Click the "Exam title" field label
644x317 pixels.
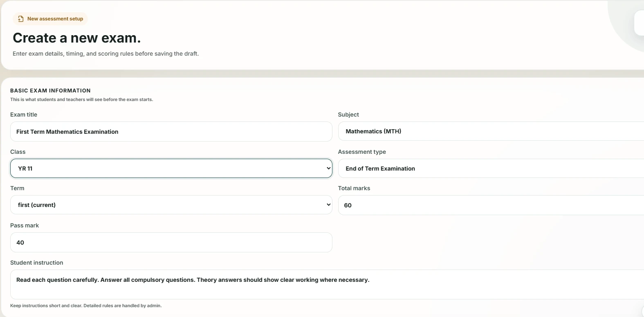click(x=24, y=115)
